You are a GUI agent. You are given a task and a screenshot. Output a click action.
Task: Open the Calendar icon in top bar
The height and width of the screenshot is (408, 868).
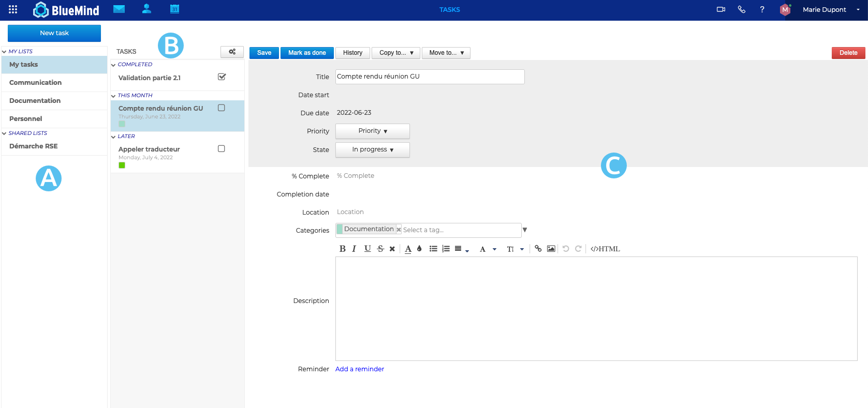pyautogui.click(x=174, y=9)
